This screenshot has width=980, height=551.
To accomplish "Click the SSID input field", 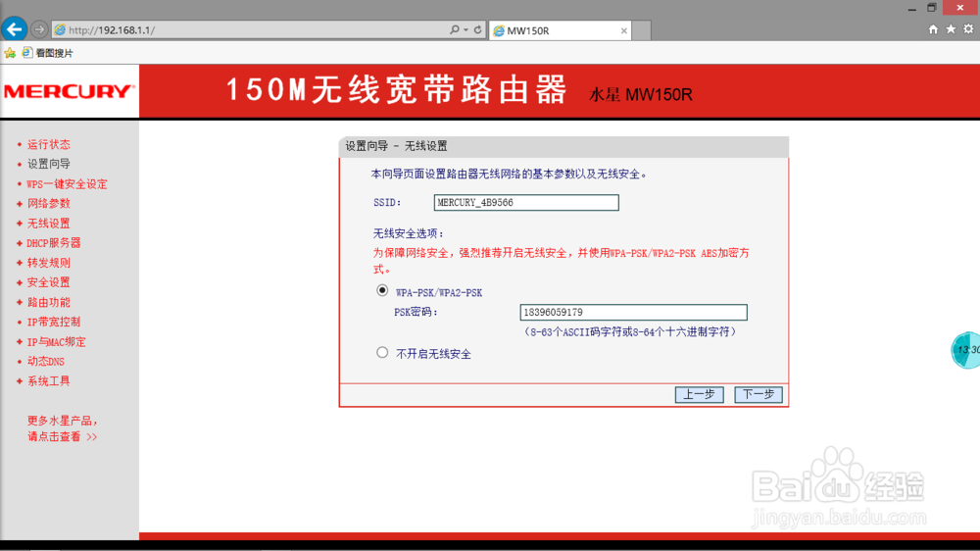I will 526,203.
